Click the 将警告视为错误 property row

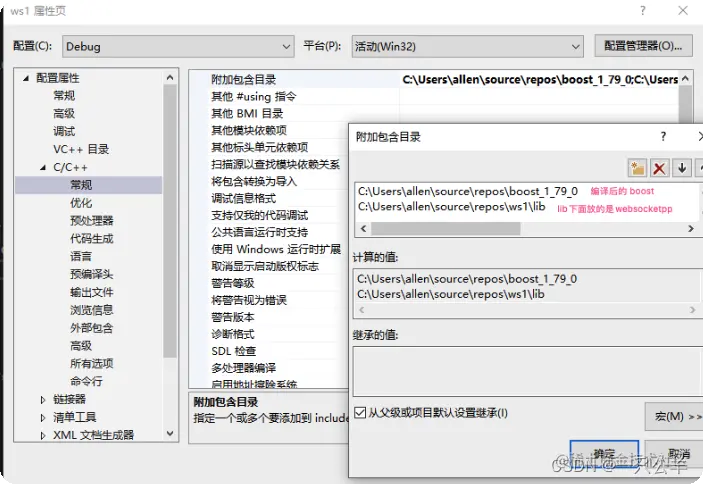(249, 300)
